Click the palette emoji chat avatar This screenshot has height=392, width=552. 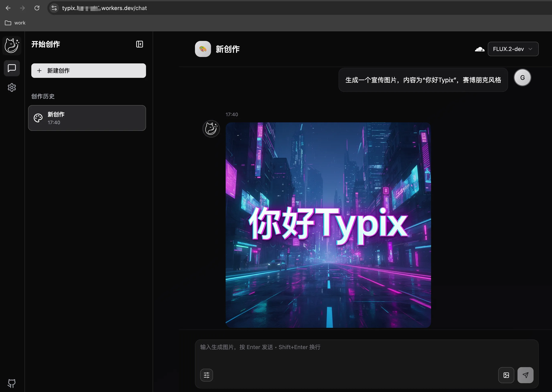(x=203, y=49)
